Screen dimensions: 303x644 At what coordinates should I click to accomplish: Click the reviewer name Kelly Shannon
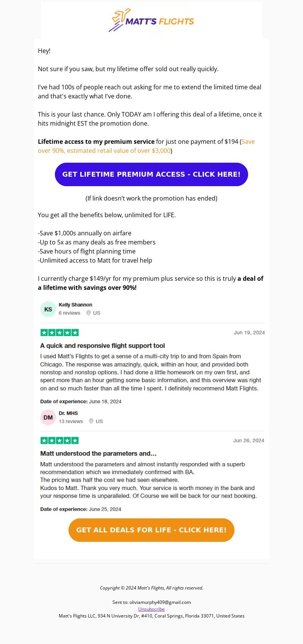coord(75,305)
